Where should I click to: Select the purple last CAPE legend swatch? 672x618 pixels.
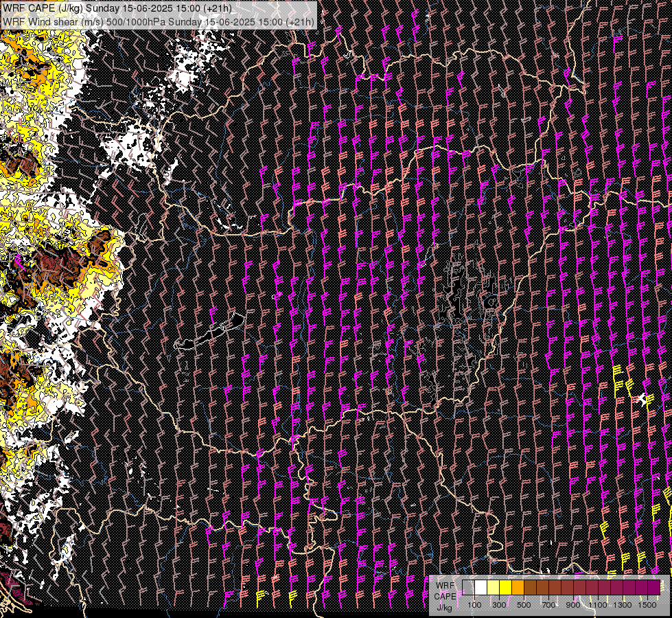pos(653,588)
